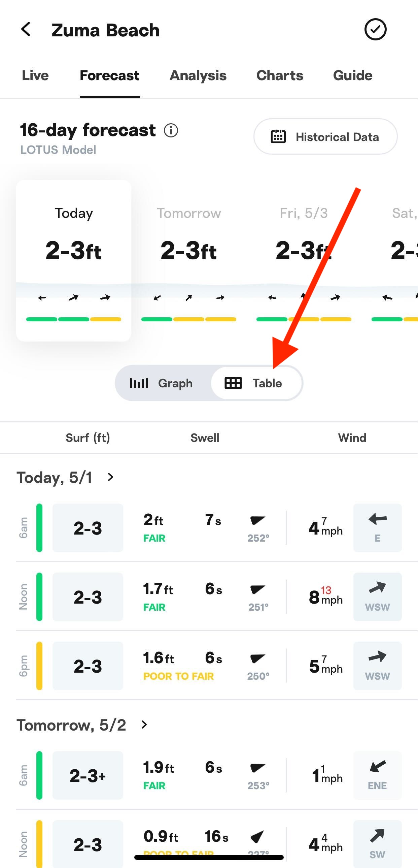Open the Charts tab

coord(280,75)
